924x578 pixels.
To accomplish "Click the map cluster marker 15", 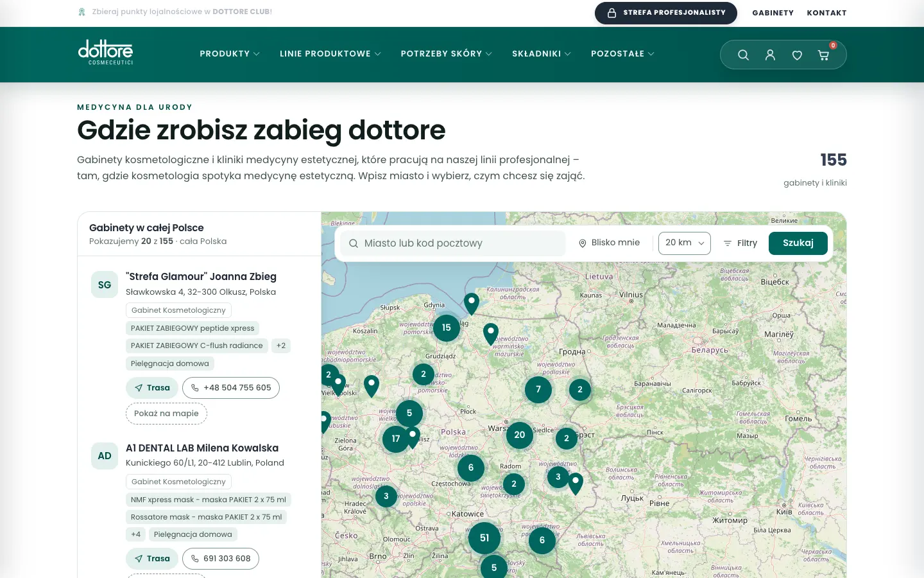I will pyautogui.click(x=447, y=328).
